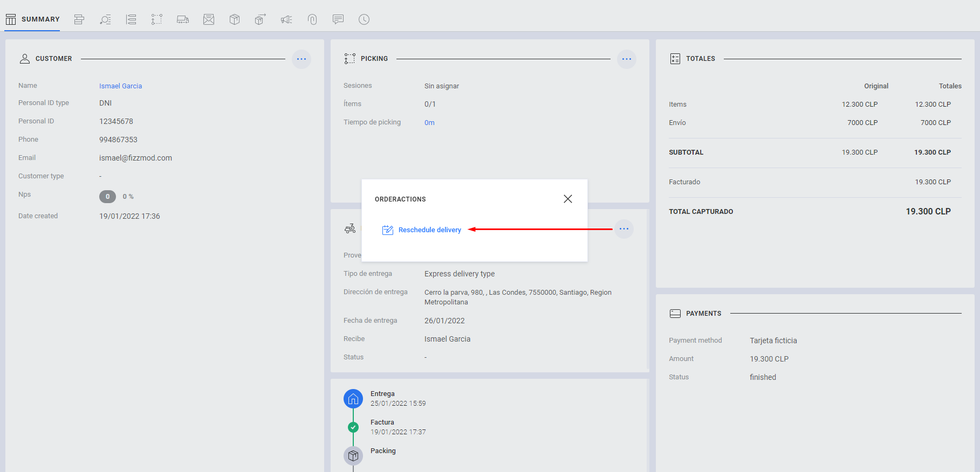
Task: Click Express delivery type value
Action: (460, 274)
